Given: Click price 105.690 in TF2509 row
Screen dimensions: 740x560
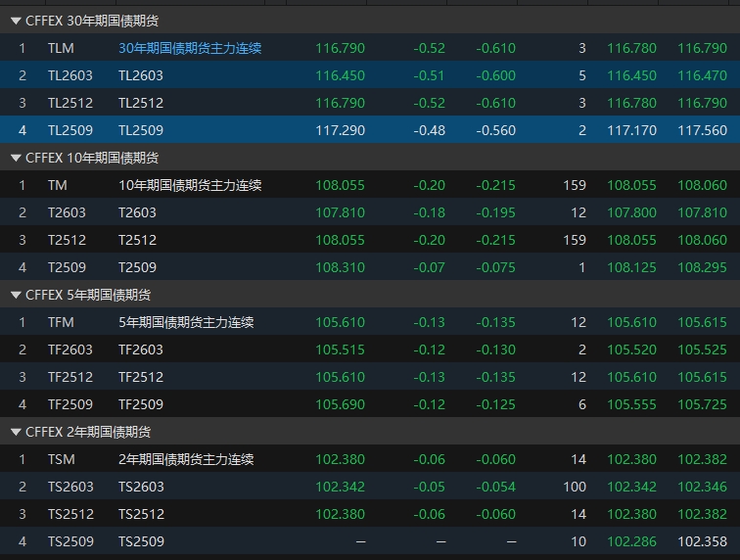Looking at the screenshot, I should [340, 404].
